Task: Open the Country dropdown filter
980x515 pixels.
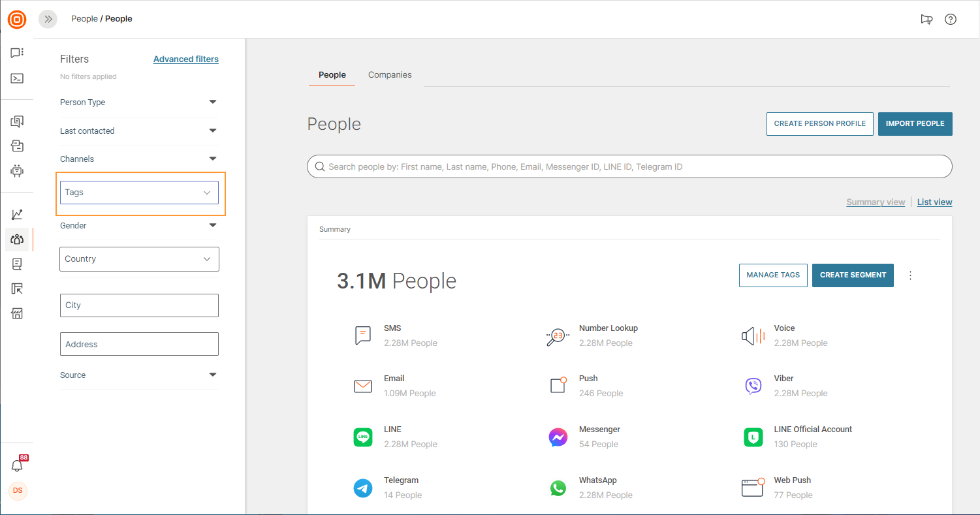Action: [x=139, y=259]
